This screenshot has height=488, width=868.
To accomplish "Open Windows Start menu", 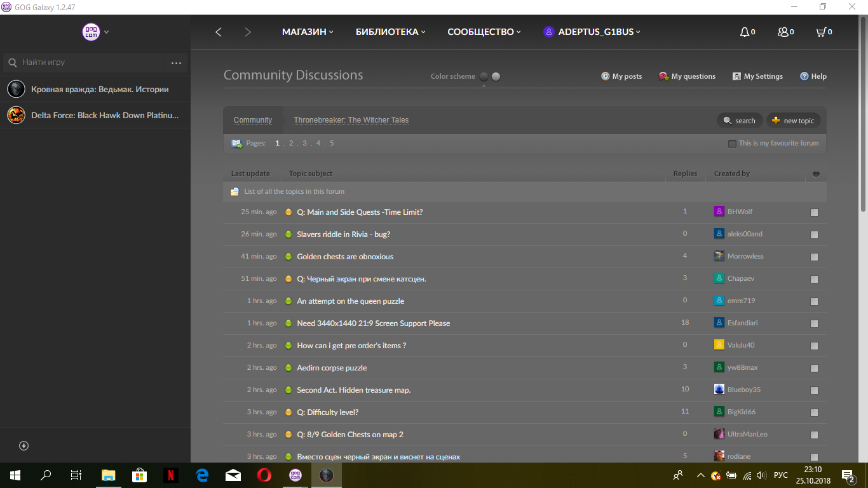I will [x=15, y=475].
